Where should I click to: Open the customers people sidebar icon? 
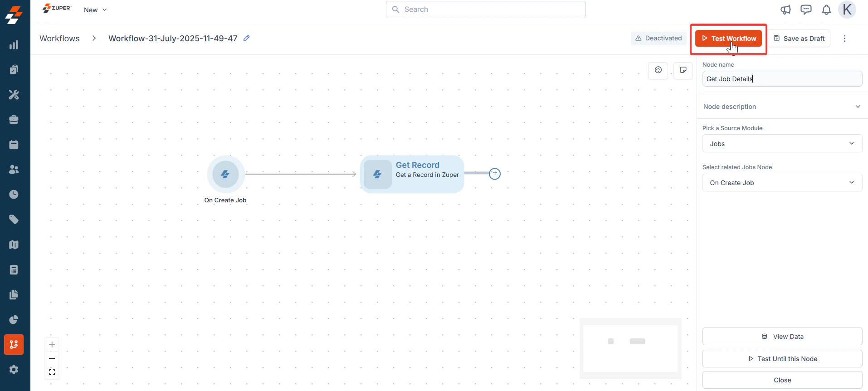click(14, 170)
